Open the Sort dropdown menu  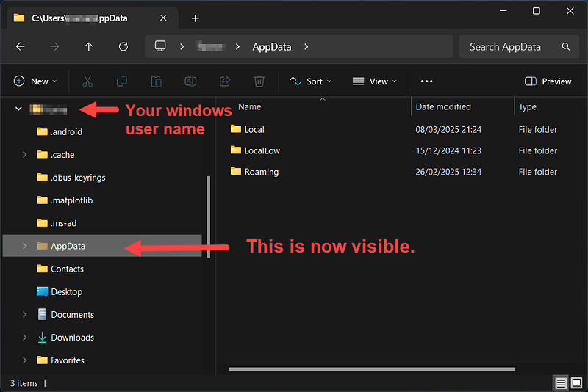[310, 81]
